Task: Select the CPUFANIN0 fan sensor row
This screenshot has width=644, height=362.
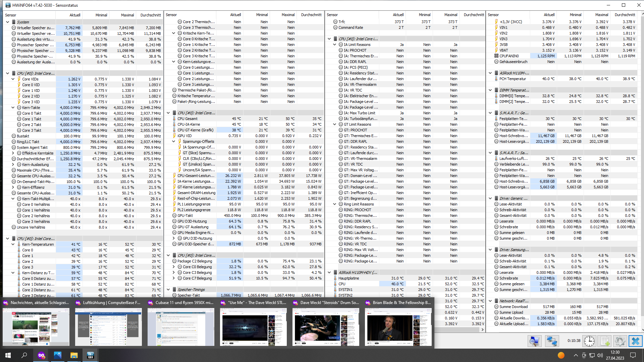Action: (509, 56)
